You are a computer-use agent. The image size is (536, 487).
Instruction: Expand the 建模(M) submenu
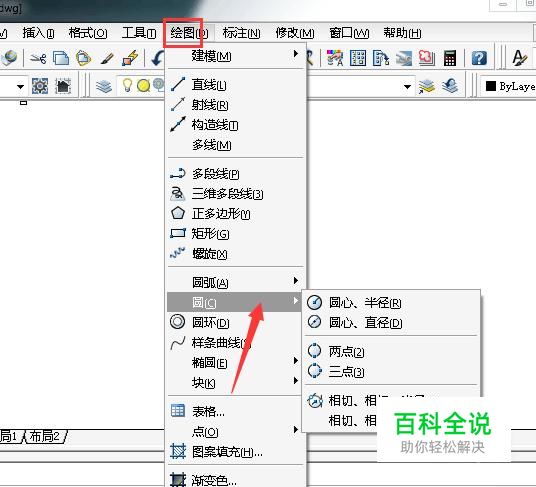pyautogui.click(x=236, y=55)
